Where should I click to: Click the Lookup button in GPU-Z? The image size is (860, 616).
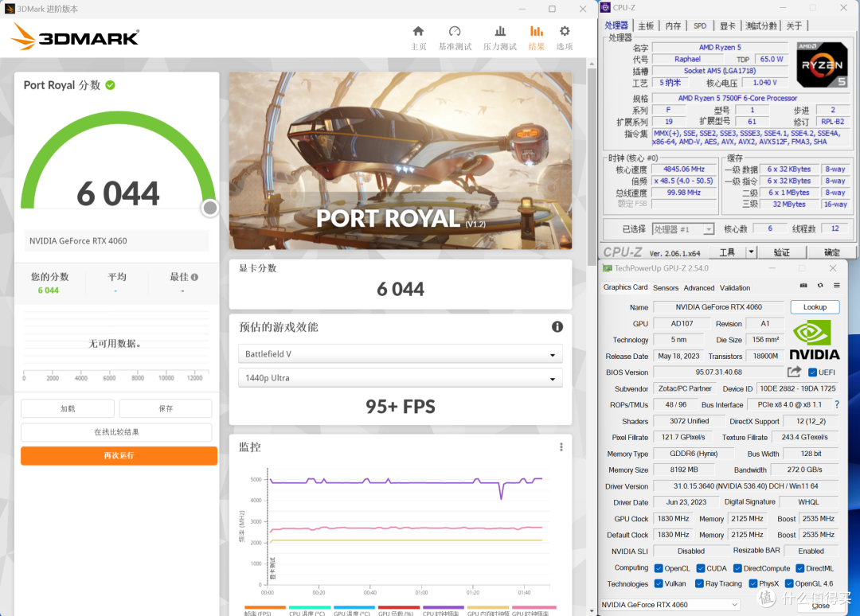click(815, 307)
